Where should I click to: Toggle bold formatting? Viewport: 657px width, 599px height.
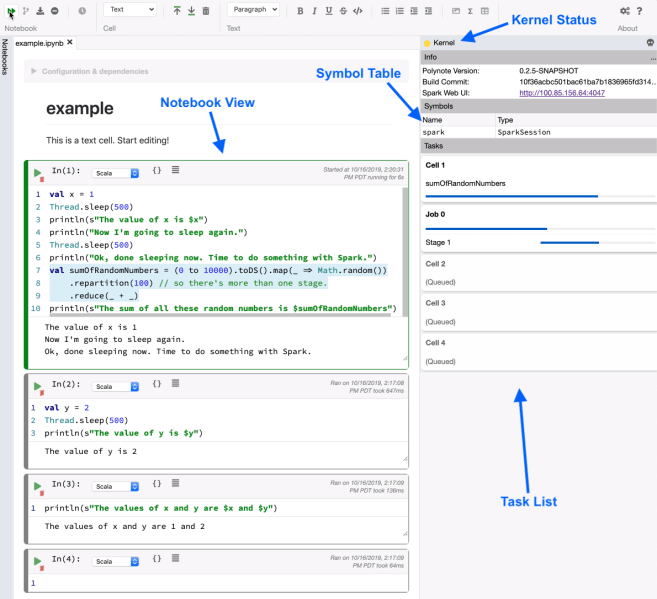tap(300, 11)
